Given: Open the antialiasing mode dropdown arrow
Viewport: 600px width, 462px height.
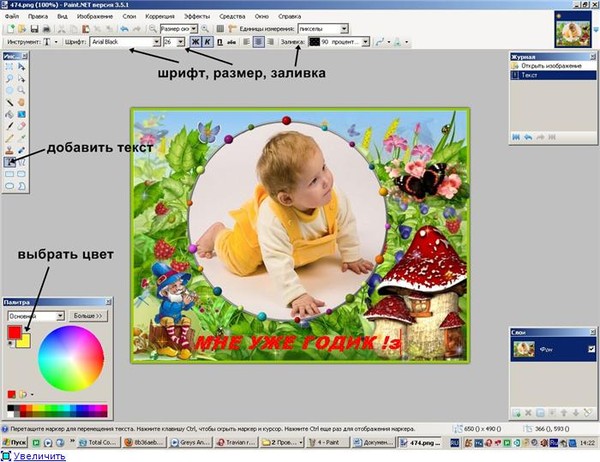Looking at the screenshot, I should [389, 42].
